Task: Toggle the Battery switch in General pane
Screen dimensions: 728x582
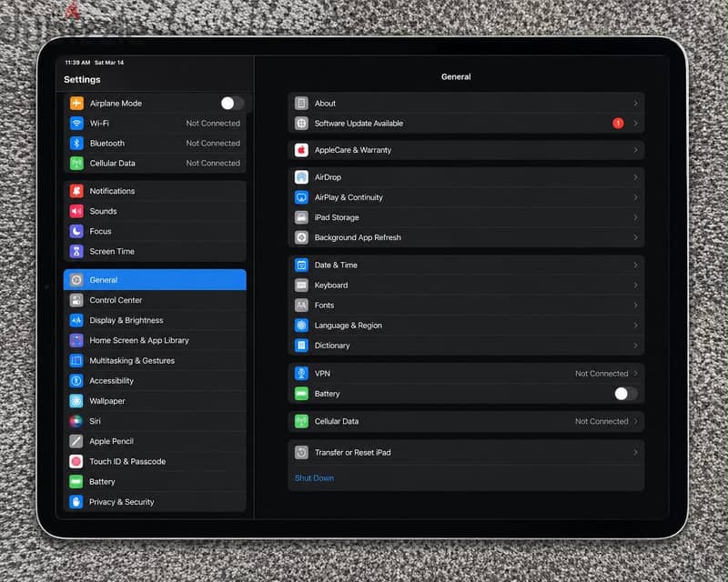Action: click(625, 394)
